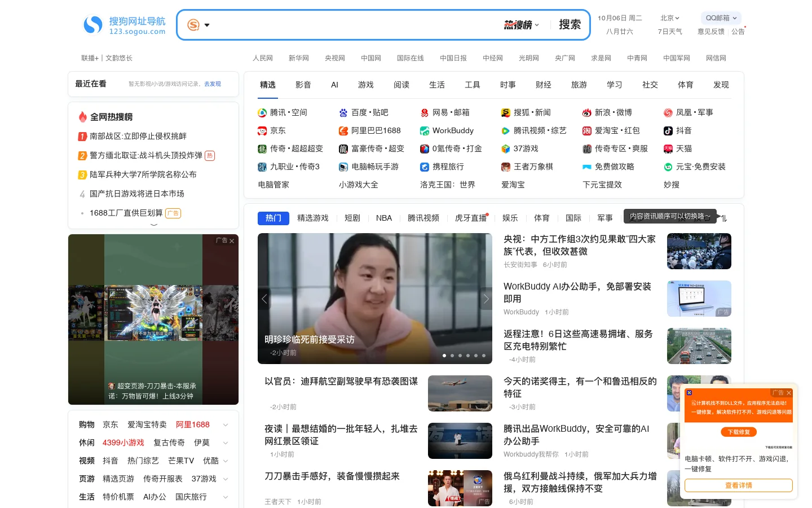
Task: Click into the main search input field
Action: (x=356, y=25)
